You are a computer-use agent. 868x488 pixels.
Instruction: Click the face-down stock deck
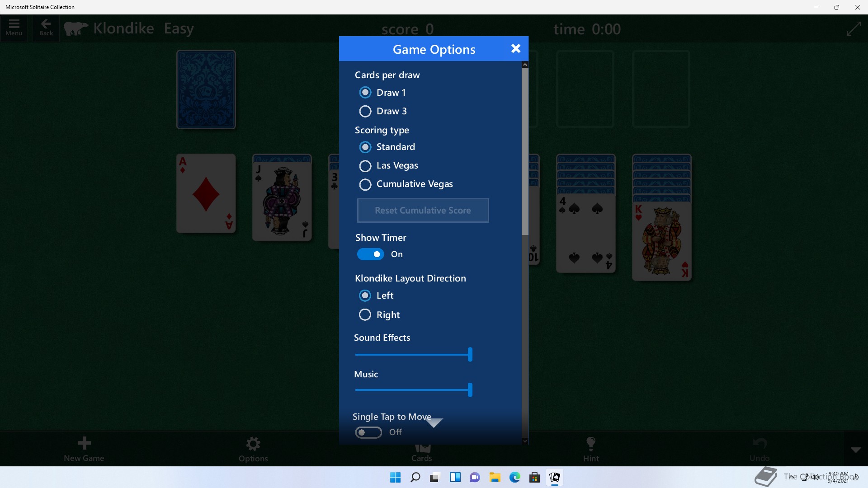[x=206, y=89]
